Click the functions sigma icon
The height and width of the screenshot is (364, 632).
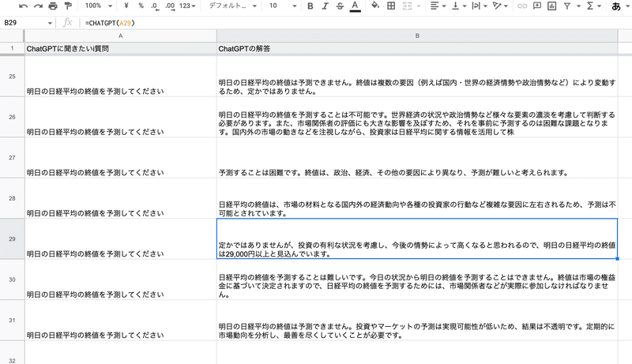(x=590, y=6)
